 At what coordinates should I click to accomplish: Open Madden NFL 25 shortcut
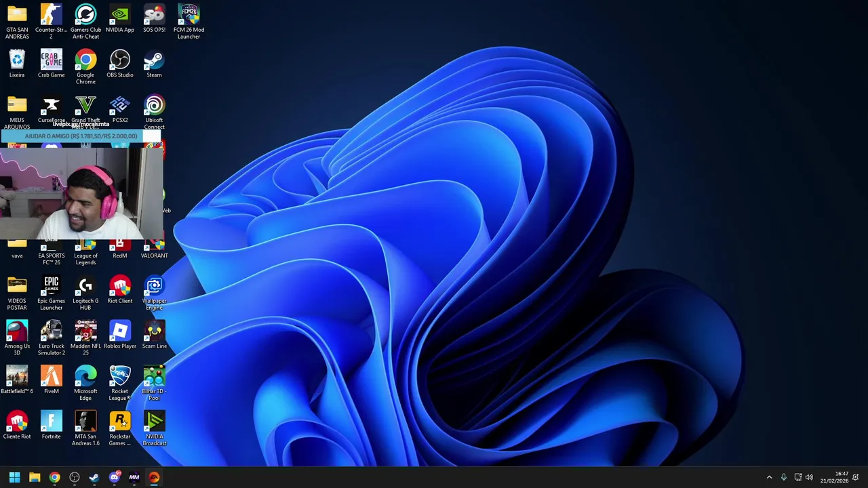click(85, 338)
